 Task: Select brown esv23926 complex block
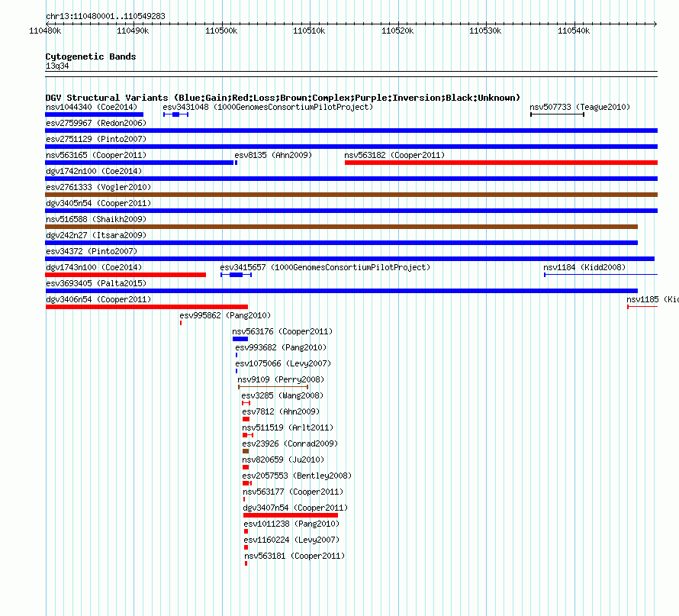(x=246, y=451)
